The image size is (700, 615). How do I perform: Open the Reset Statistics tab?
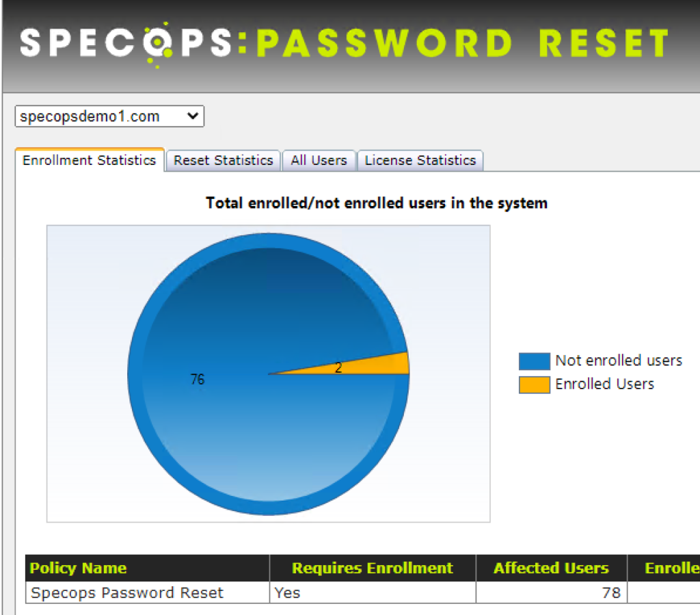223,160
